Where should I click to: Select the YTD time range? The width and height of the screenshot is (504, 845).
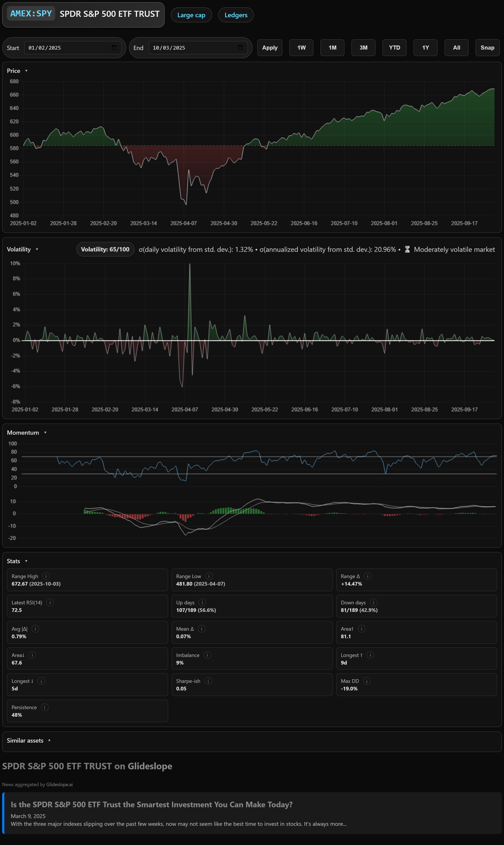pos(394,48)
